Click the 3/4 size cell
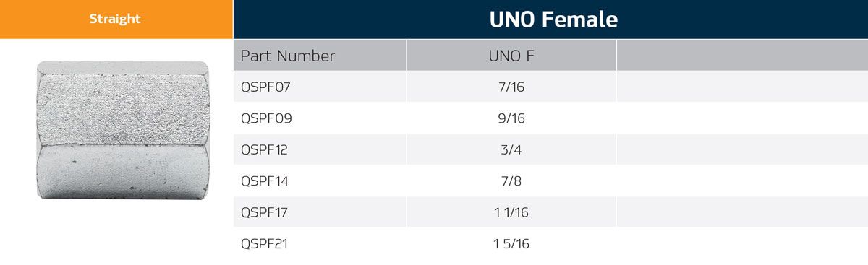The height and width of the screenshot is (265, 868). 511,149
